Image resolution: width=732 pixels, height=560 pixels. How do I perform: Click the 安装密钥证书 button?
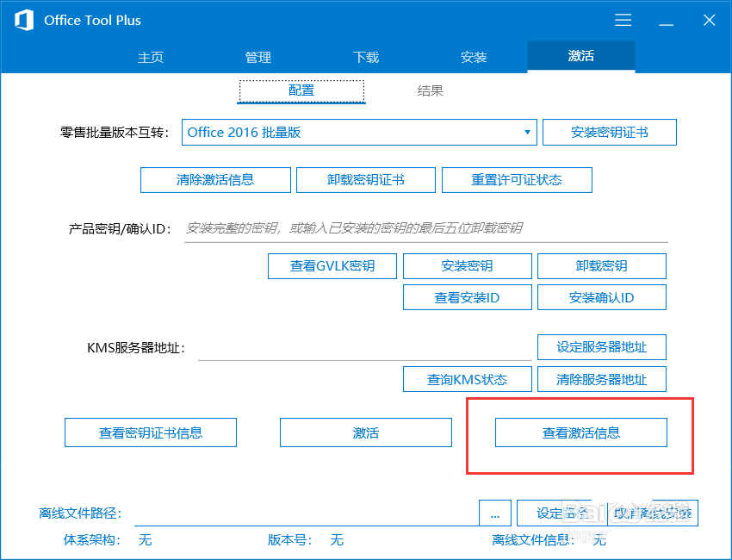point(609,132)
